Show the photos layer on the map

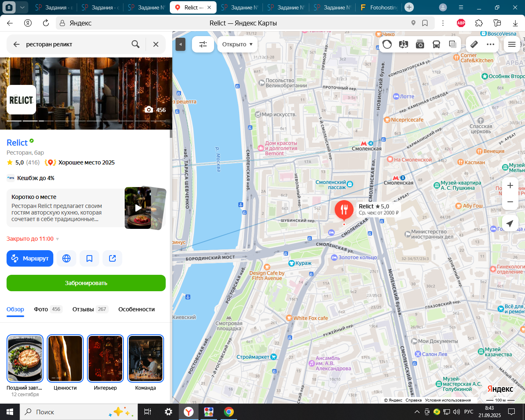coord(420,44)
